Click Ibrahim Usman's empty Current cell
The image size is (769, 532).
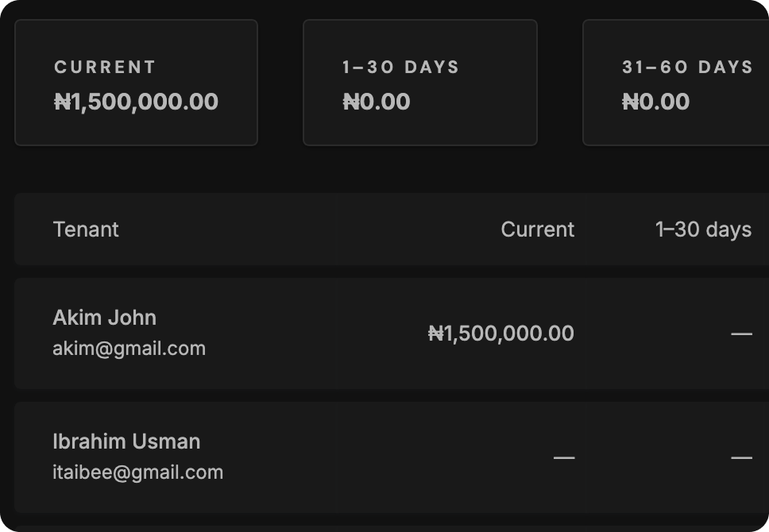click(564, 458)
